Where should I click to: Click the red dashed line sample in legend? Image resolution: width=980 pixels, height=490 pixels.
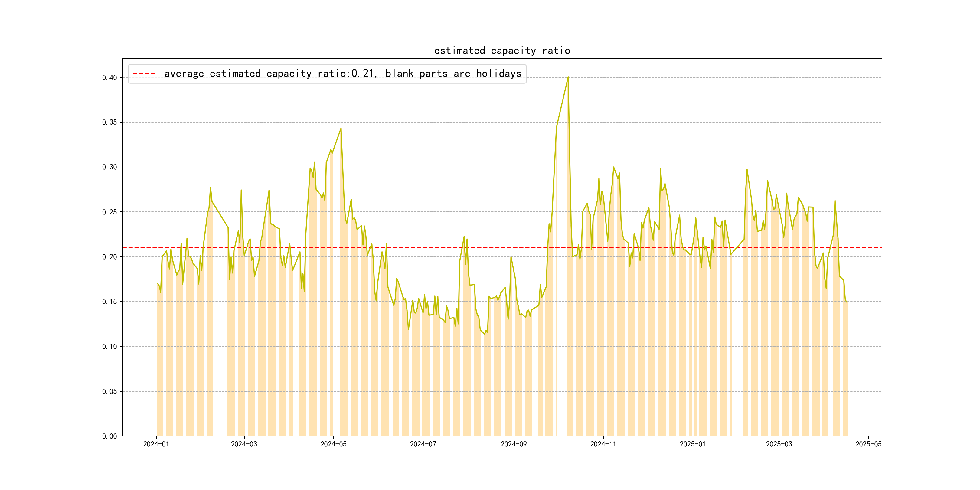pos(144,73)
